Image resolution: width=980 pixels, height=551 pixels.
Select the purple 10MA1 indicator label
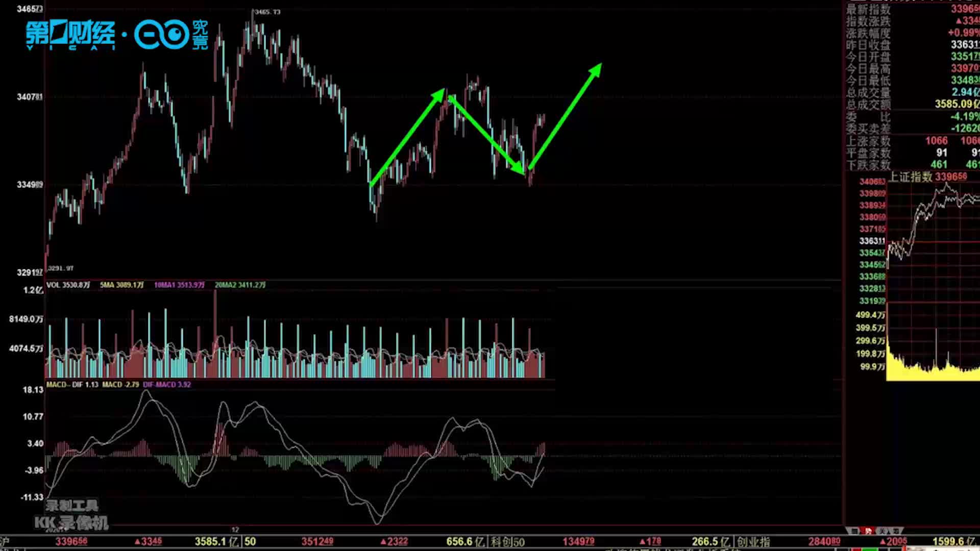179,285
